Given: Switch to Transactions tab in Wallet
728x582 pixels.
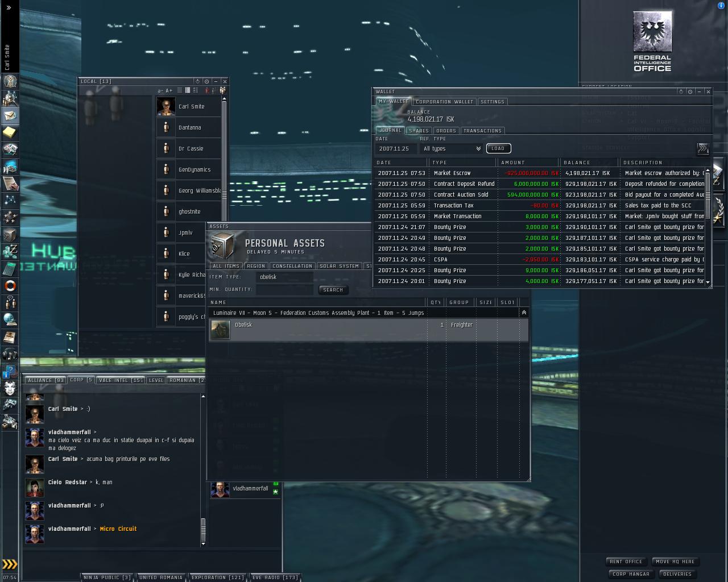Looking at the screenshot, I should (482, 131).
